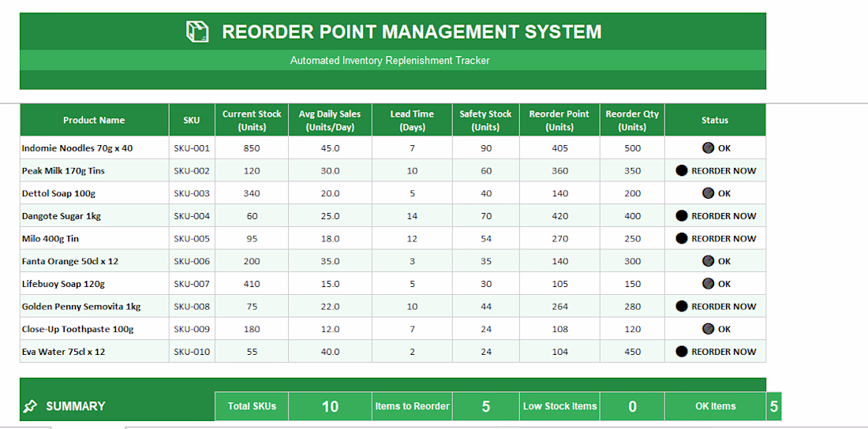Select the Avg Daily Sales header
The height and width of the screenshot is (429, 868).
[330, 120]
